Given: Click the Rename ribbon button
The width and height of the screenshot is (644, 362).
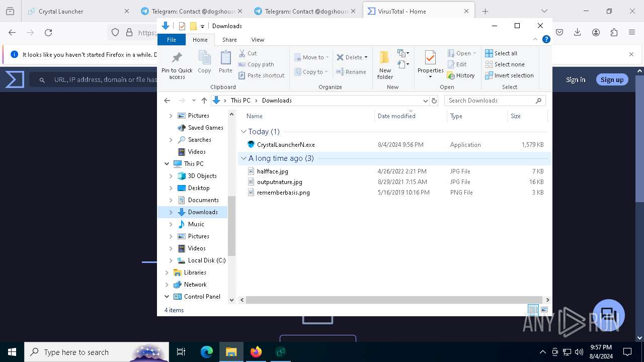Looking at the screenshot, I should 351,72.
